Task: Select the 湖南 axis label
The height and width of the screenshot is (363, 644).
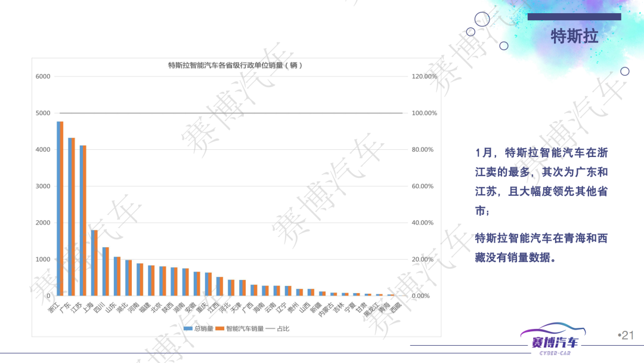Action: (x=179, y=307)
